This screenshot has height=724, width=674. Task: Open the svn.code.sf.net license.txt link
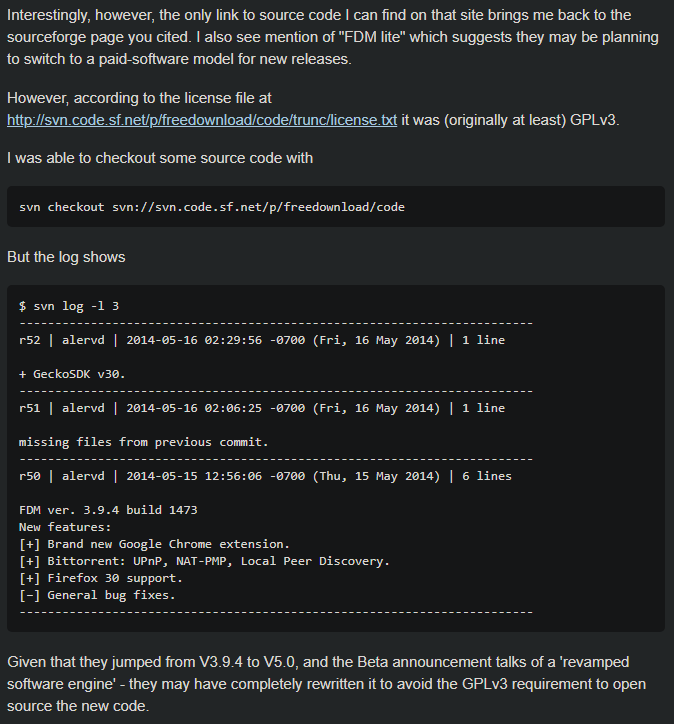click(x=202, y=120)
